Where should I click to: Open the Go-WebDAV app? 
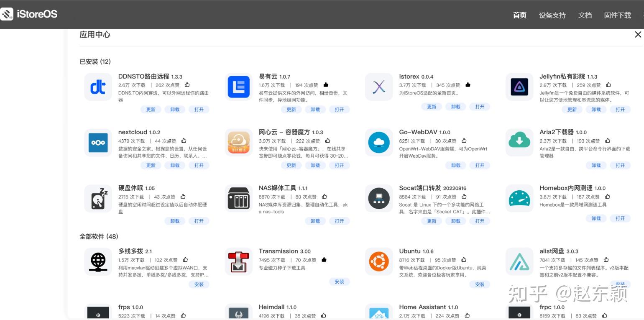click(480, 165)
